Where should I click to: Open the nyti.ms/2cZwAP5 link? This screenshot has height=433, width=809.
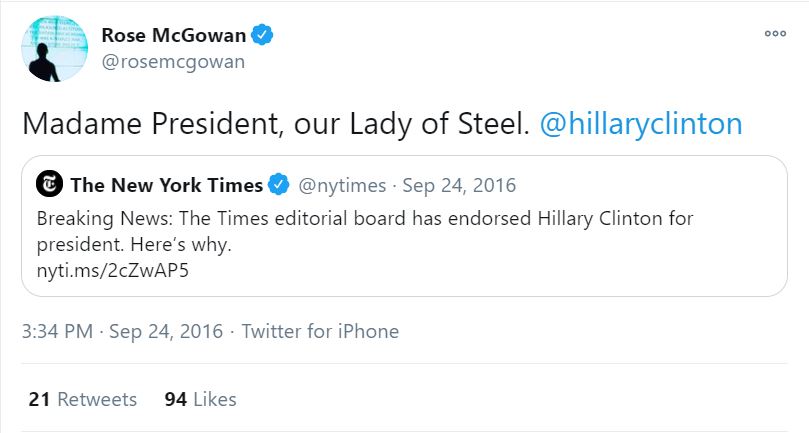pos(106,270)
